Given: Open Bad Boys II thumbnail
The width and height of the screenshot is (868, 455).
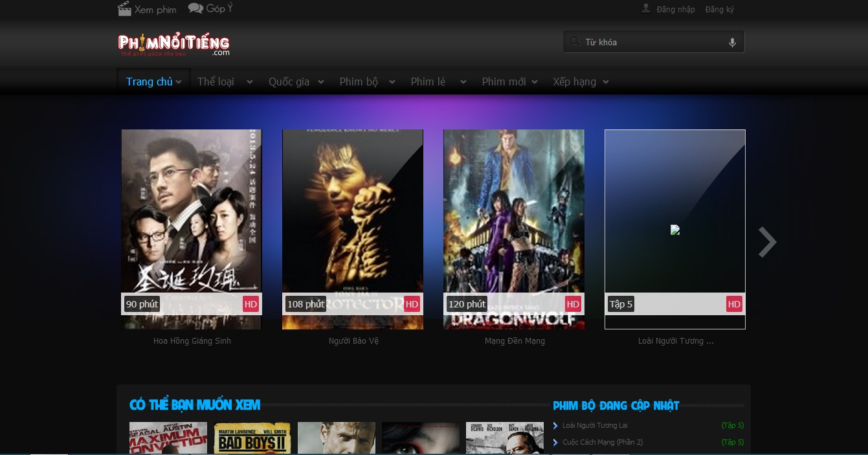Looking at the screenshot, I should 252,438.
